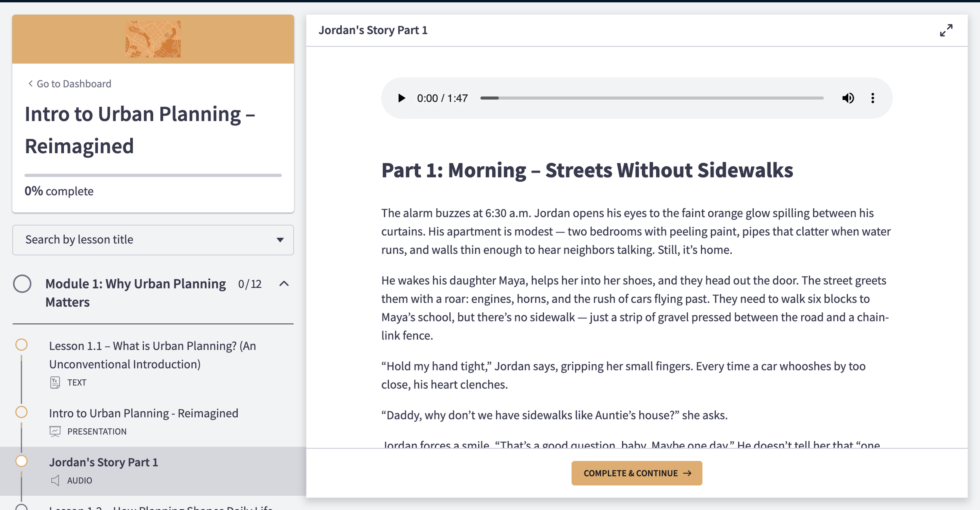Click the course map thumbnail image
The height and width of the screenshot is (510, 980).
click(153, 39)
